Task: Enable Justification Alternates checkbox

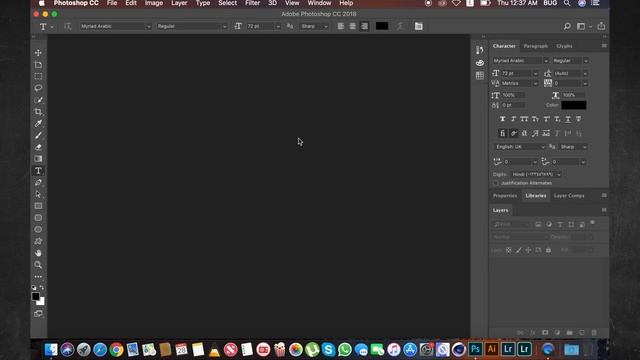Action: point(496,183)
